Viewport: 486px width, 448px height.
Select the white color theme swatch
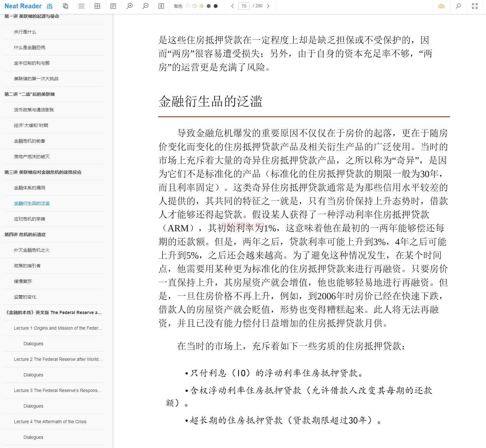click(x=188, y=6)
